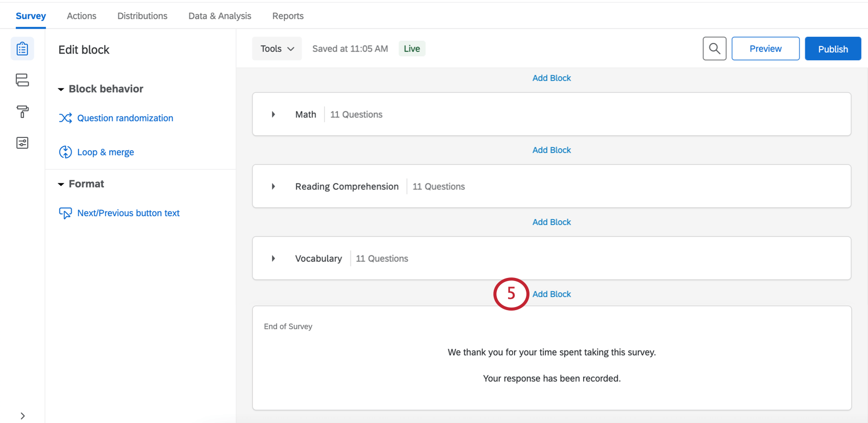Open the Tools dropdown
Viewport: 868px width, 423px height.
point(277,49)
